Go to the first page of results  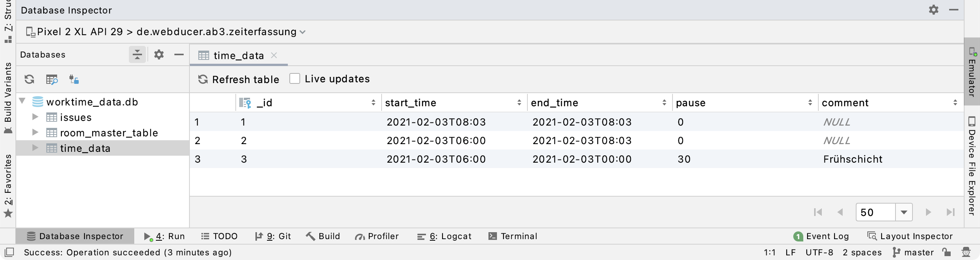[818, 212]
